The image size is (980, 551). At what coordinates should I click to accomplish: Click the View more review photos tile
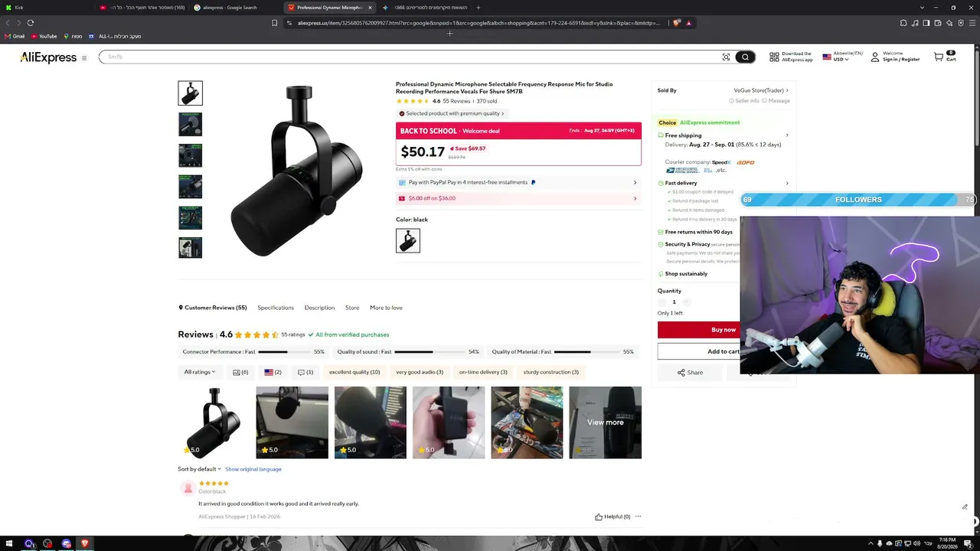[605, 422]
